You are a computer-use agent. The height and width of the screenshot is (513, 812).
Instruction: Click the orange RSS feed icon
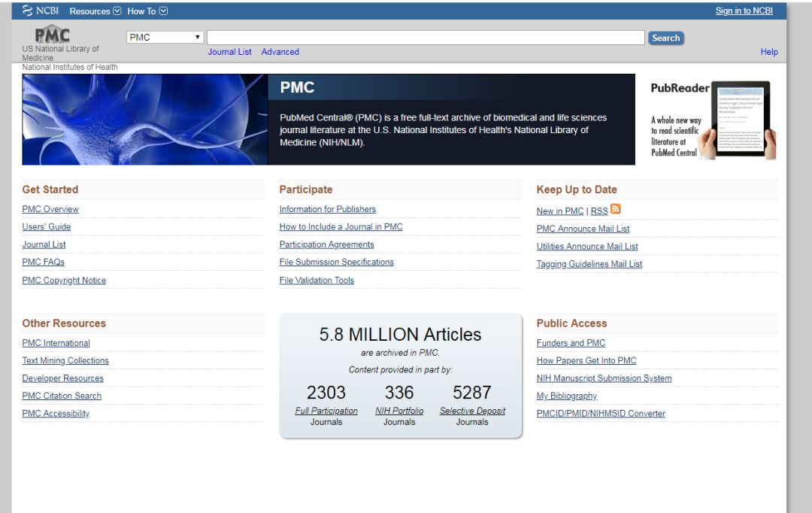pos(616,210)
